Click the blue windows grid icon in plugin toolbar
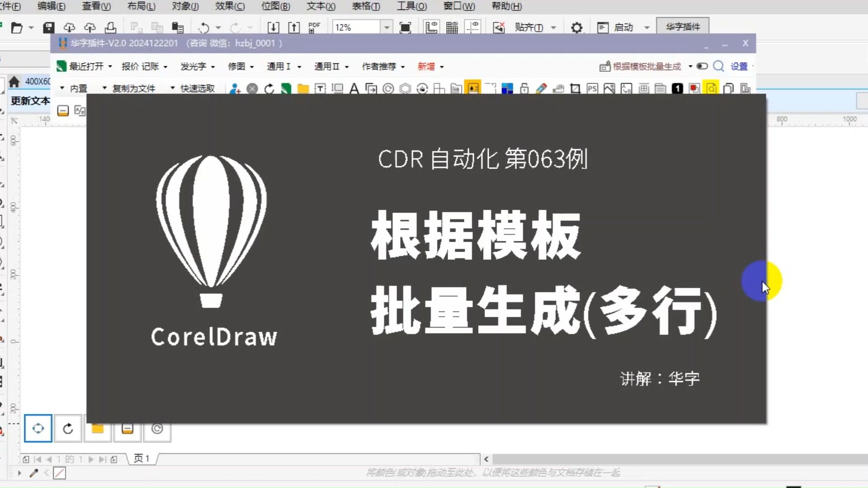The height and width of the screenshot is (488, 868). 507,89
